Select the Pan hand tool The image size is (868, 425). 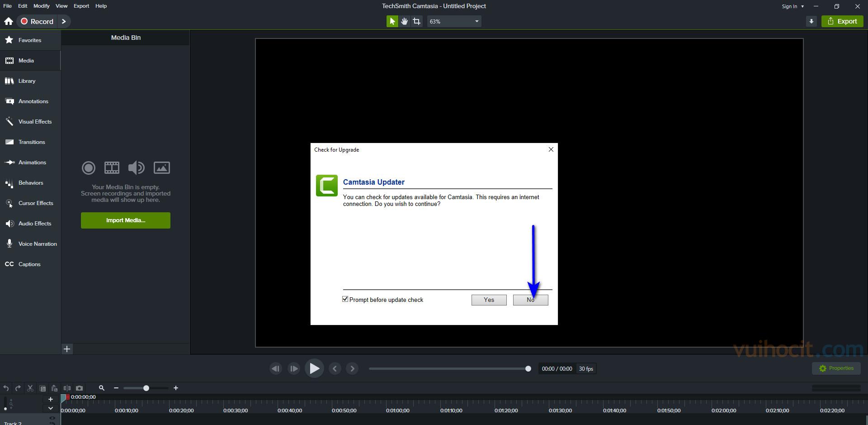405,21
